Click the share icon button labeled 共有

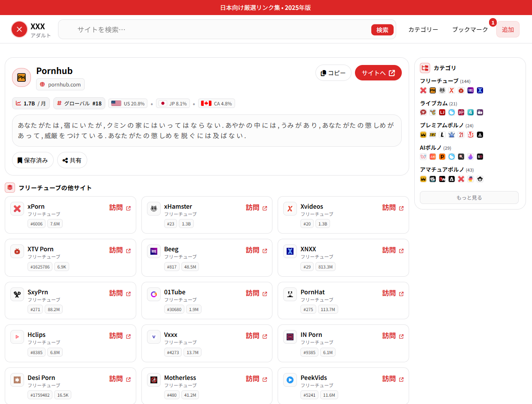coord(72,160)
